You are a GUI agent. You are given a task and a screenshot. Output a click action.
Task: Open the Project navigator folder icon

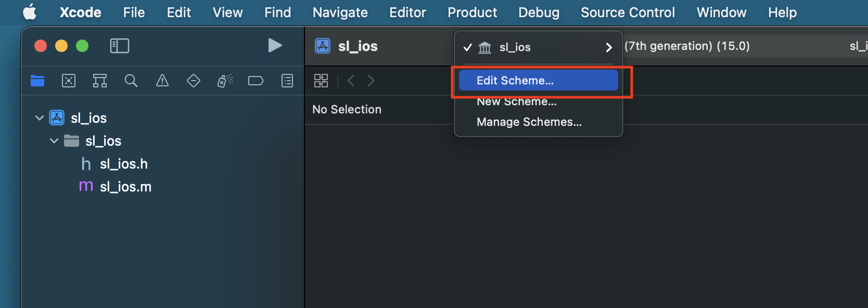tap(37, 81)
